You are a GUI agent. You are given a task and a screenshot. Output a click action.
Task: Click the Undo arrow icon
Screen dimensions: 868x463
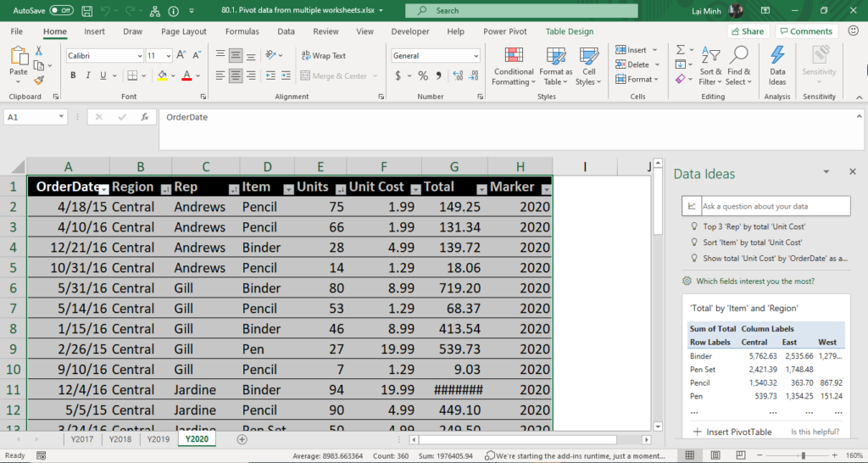point(106,10)
